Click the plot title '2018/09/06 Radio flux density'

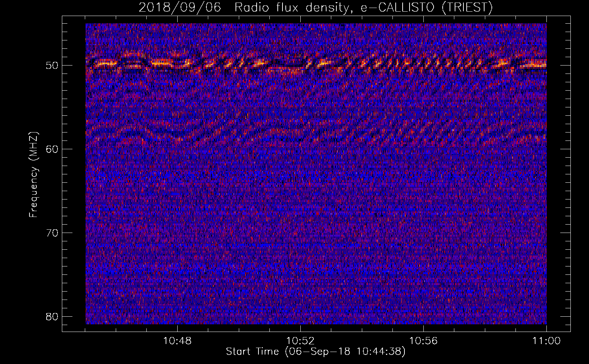click(315, 7)
